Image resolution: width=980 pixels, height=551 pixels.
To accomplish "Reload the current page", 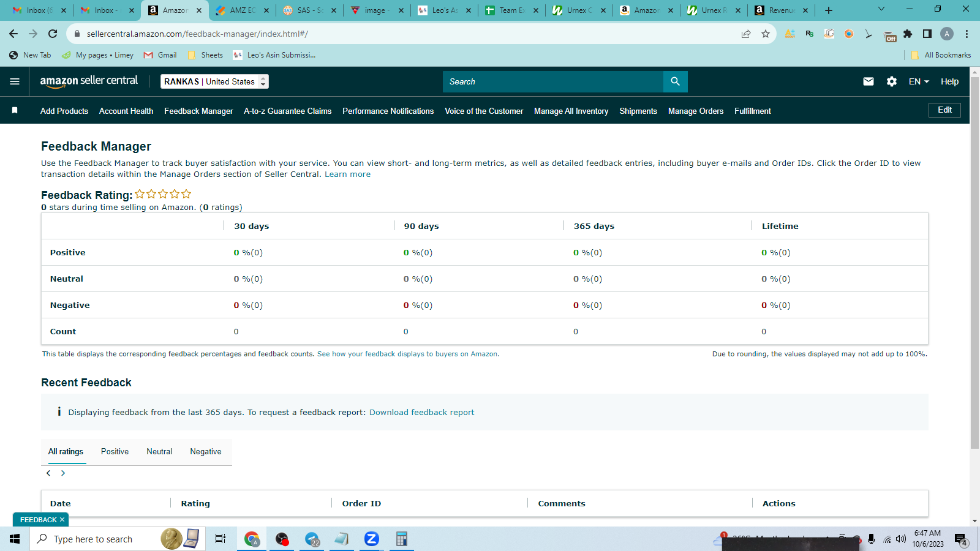I will [x=53, y=34].
